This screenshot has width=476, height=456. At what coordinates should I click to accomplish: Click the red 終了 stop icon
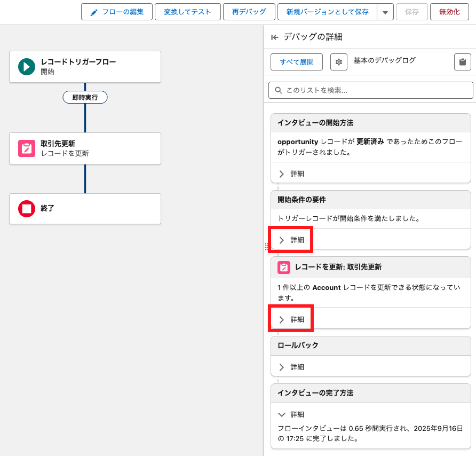click(26, 209)
